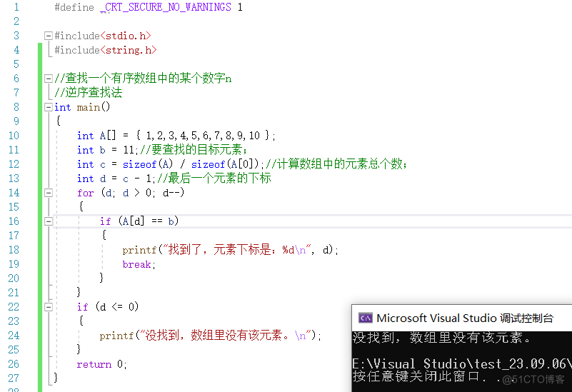Image resolution: width=572 pixels, height=392 pixels.
Task: Click the Microsoft Visual Studio console title
Action: 465,318
